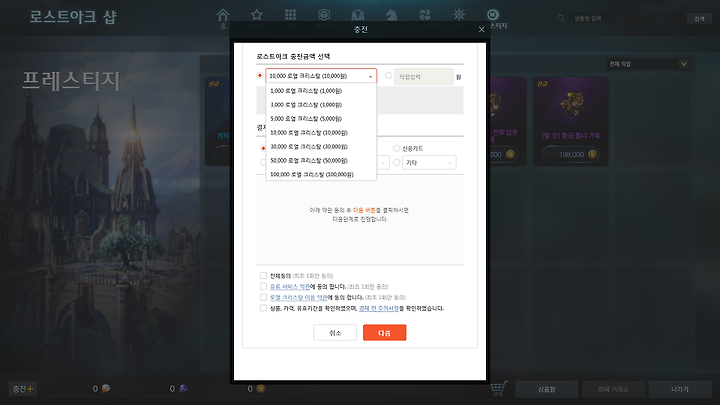The width and height of the screenshot is (720, 405).
Task: Open the horse mount category icon
Action: pos(391,15)
